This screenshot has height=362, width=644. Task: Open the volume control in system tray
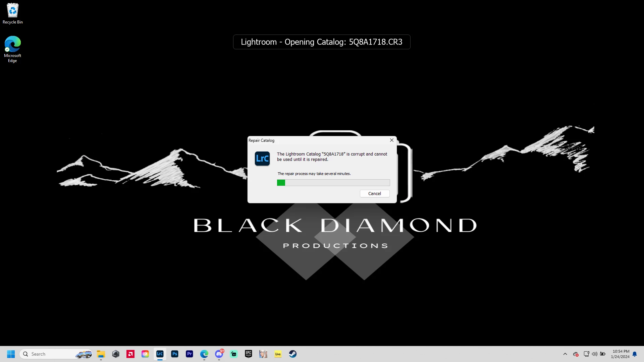[594, 354]
